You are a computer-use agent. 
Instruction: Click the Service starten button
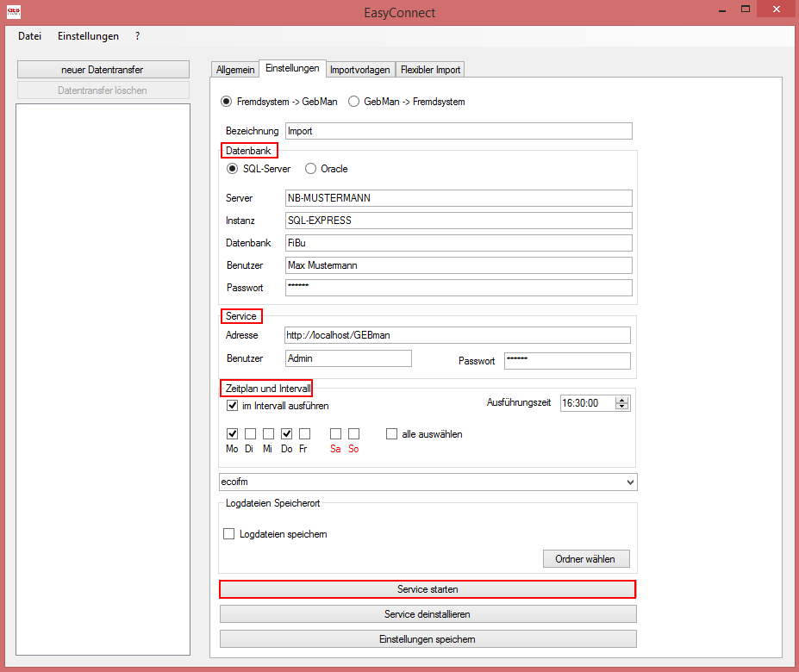428,589
